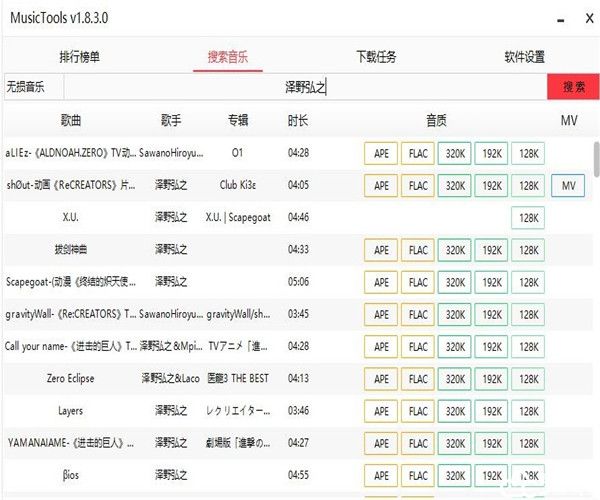Image resolution: width=600 pixels, height=500 pixels.
Task: Click album name Club Ki3ε
Action: click(238, 185)
